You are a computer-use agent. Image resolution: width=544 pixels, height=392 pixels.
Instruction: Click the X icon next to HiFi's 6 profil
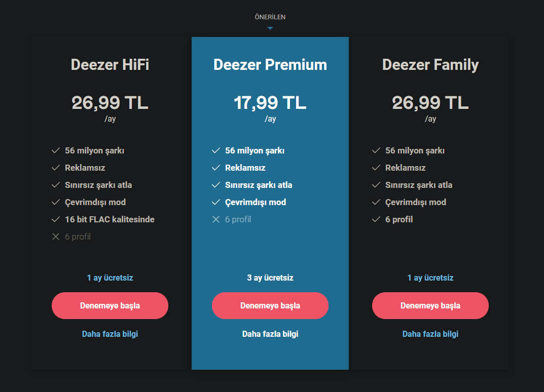click(x=56, y=237)
